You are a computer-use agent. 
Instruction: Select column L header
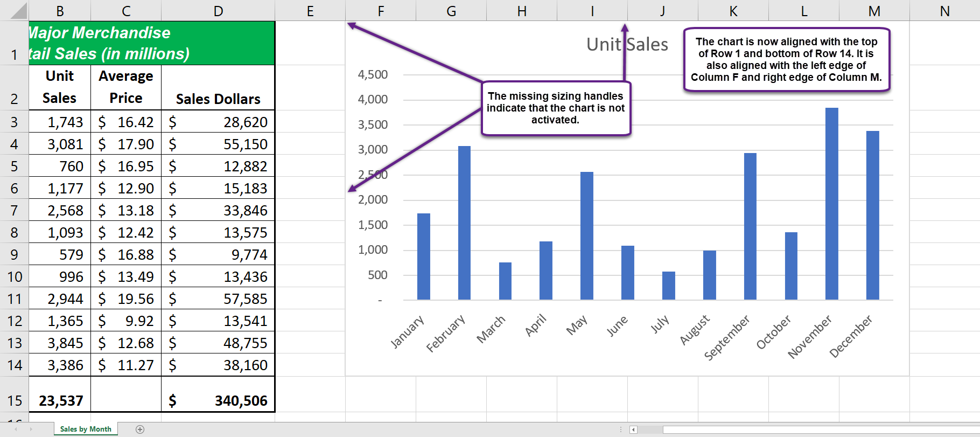tap(804, 11)
